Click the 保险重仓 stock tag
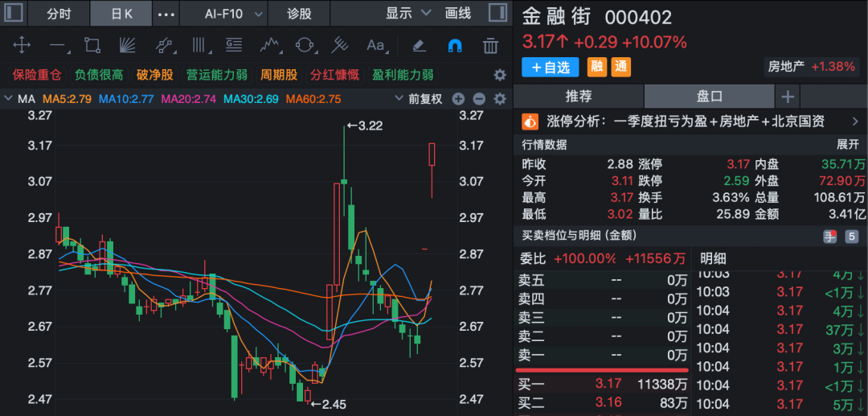The height and width of the screenshot is (416, 868). pos(36,75)
